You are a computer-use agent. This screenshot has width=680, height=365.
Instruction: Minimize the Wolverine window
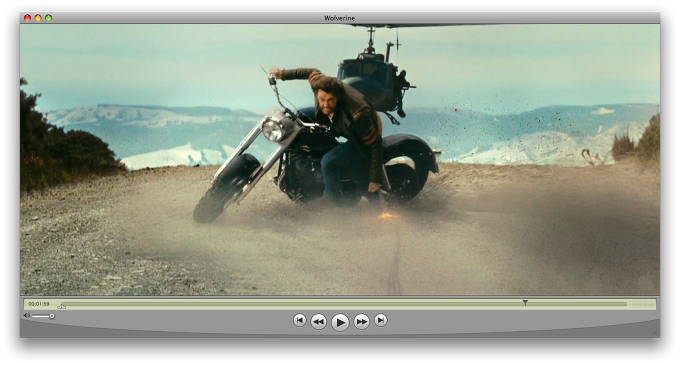pos(38,18)
